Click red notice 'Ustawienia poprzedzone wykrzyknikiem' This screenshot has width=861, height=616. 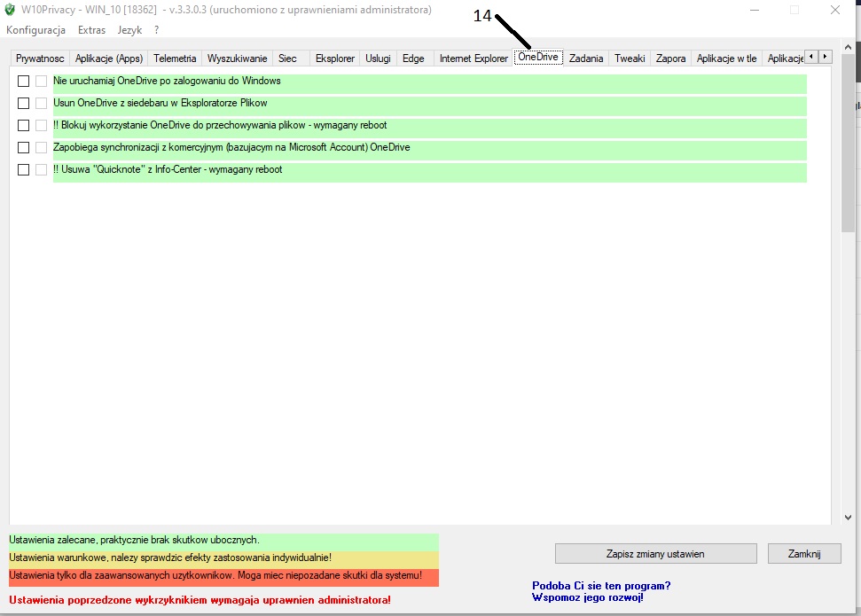(200, 600)
